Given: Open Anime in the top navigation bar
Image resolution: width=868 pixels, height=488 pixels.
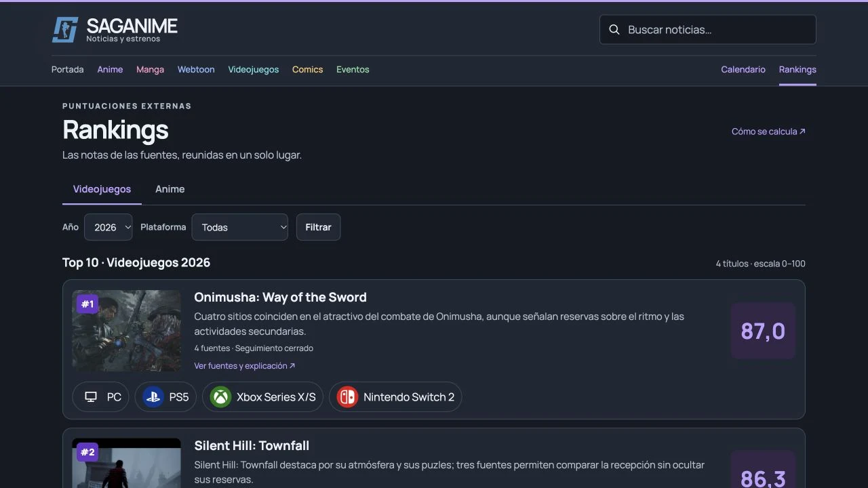Looking at the screenshot, I should [x=110, y=70].
